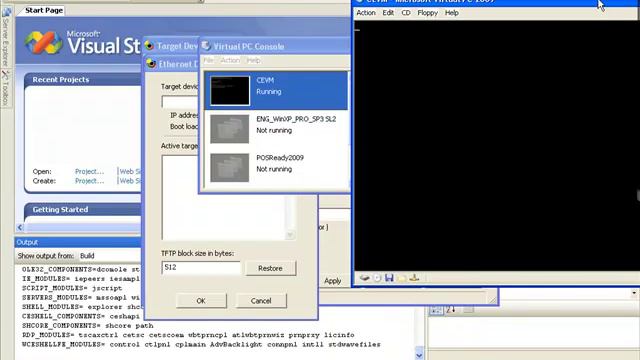This screenshot has width=640, height=360.
Task: Click the Ethernet dialog title icon
Action: click(151, 64)
